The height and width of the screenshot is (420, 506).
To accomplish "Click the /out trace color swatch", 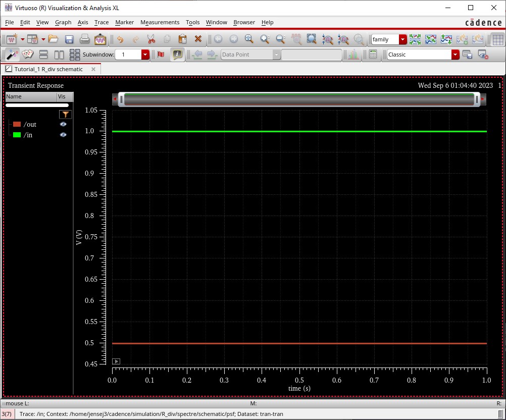I will 17,124.
